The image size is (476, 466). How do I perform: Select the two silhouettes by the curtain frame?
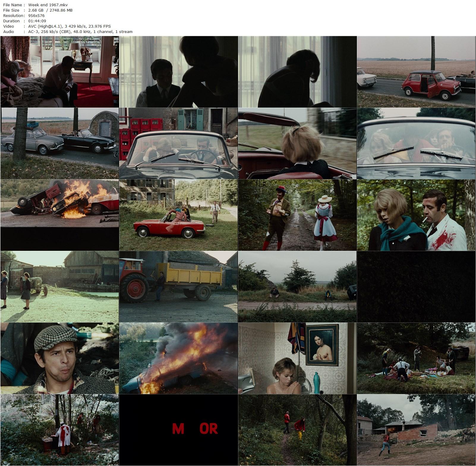pyautogui.click(x=178, y=72)
